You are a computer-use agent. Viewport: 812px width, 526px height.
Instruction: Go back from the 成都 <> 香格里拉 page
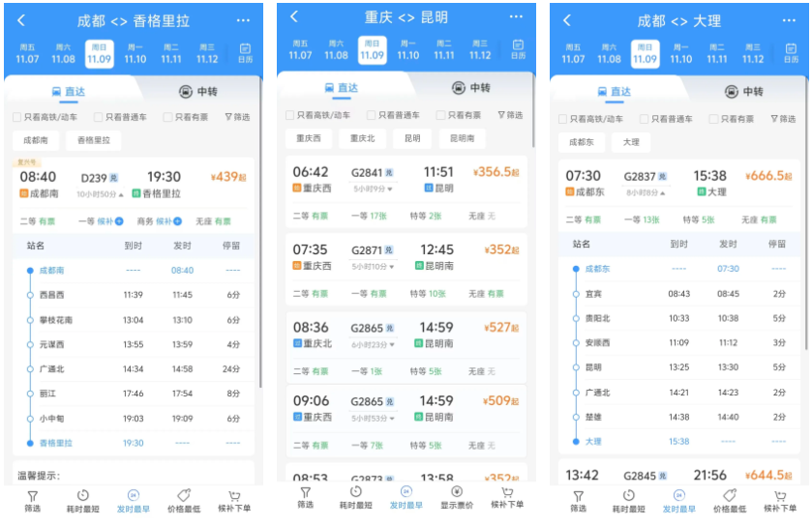21,20
